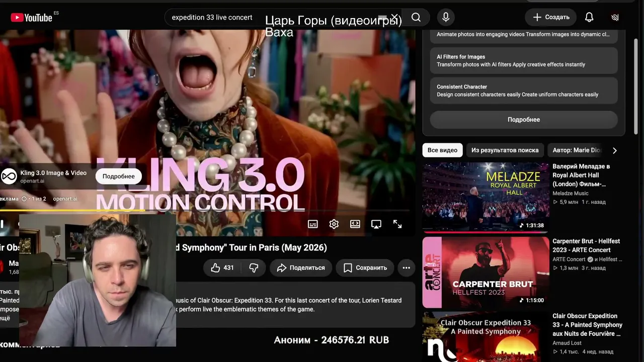Open the Consistent Character ad link

tap(524, 90)
